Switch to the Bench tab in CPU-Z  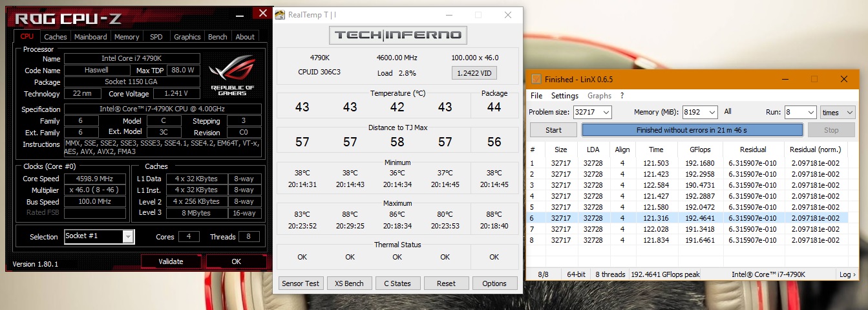point(218,37)
